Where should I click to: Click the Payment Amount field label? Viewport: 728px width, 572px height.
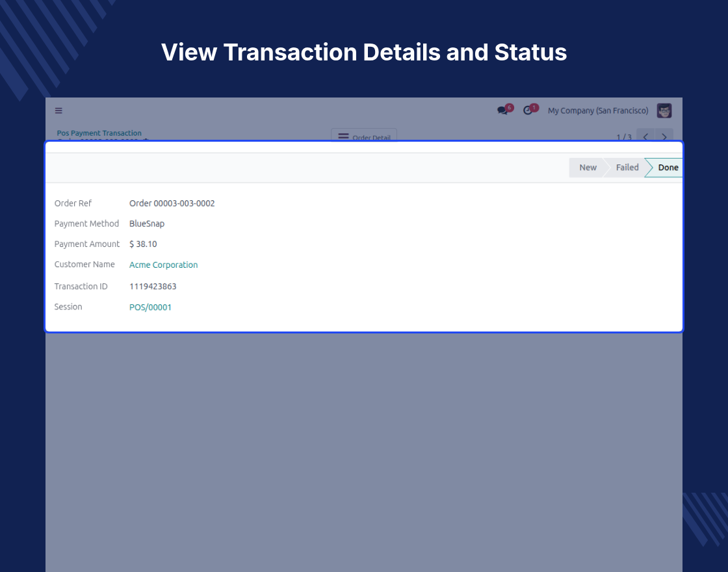click(87, 244)
